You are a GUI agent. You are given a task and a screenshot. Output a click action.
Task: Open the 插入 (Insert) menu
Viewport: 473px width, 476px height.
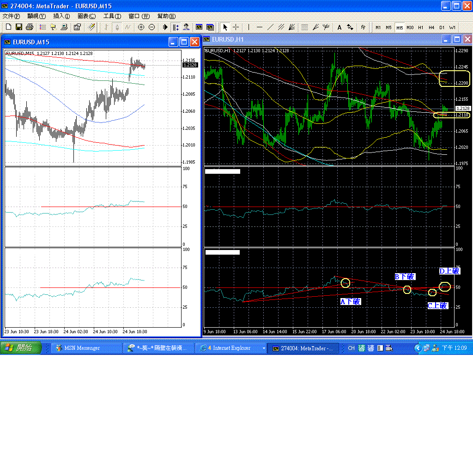61,16
